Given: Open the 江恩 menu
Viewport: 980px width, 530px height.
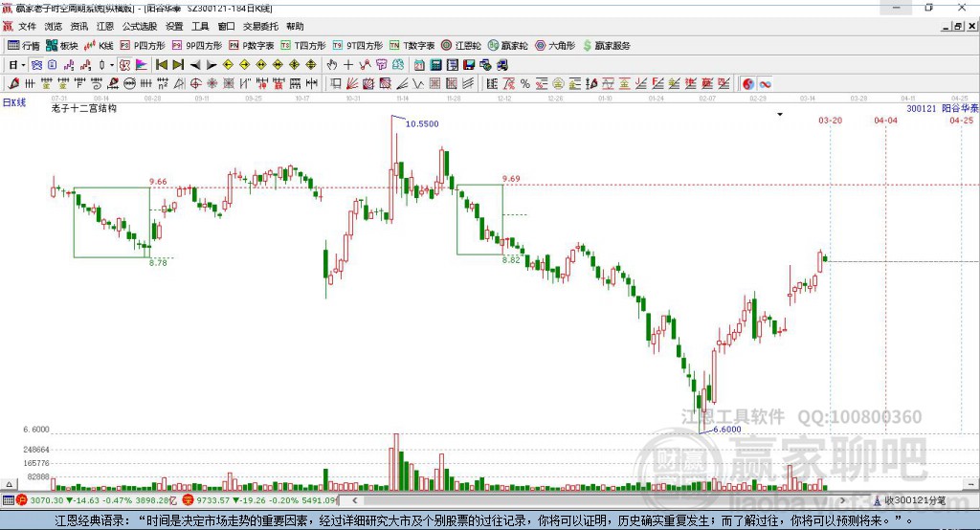Looking at the screenshot, I should click(105, 26).
